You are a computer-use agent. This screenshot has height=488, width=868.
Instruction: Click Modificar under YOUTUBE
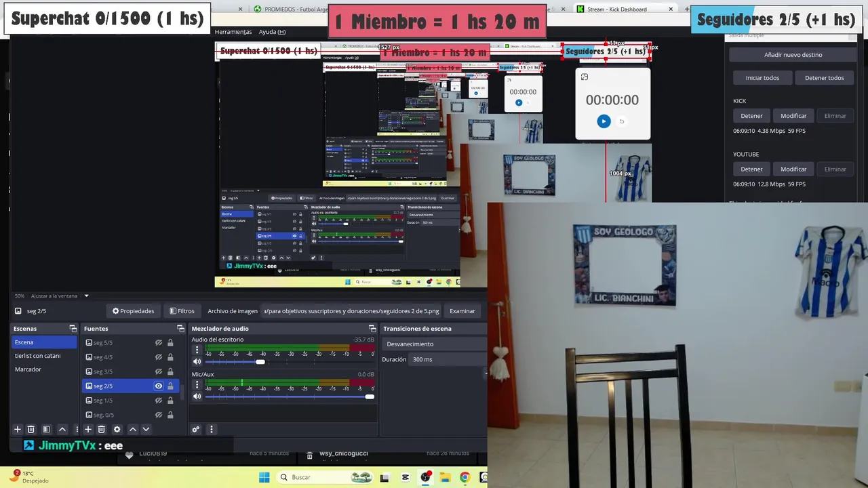[793, 169]
